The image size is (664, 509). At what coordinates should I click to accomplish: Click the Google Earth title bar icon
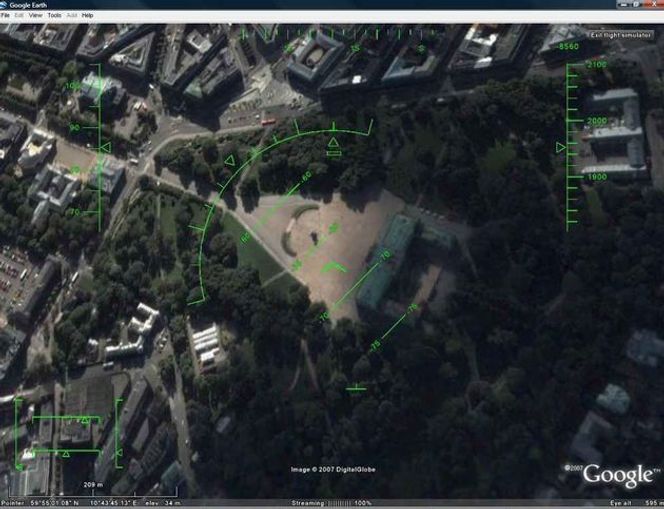(3, 5)
